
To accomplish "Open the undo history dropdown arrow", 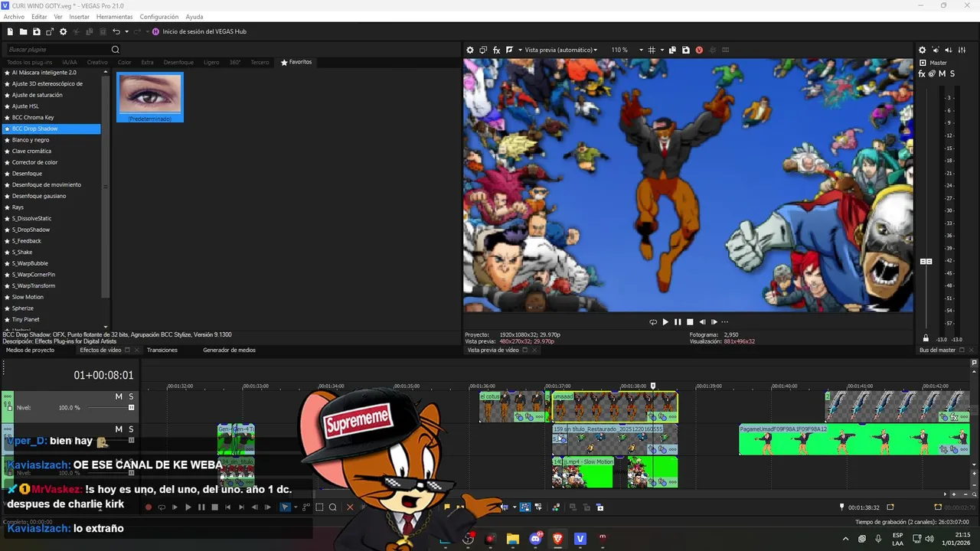I will [x=126, y=31].
